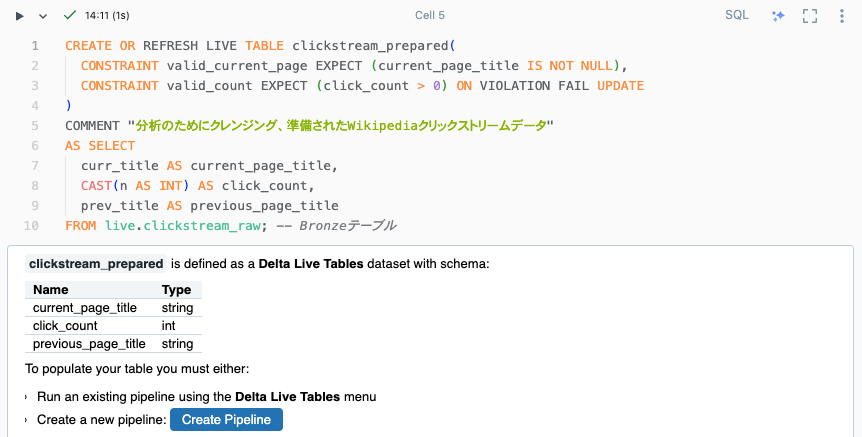The image size is (862, 437).
Task: Open the cell kebab menu
Action: click(842, 16)
